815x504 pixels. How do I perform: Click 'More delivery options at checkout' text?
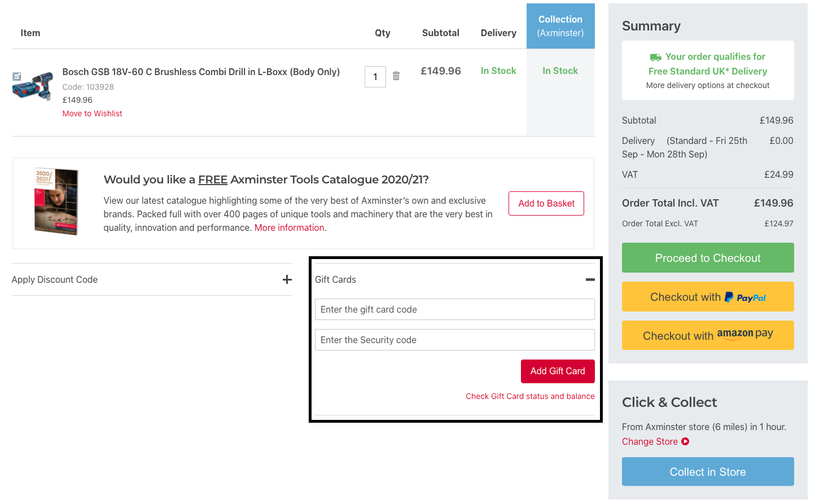[x=708, y=85]
